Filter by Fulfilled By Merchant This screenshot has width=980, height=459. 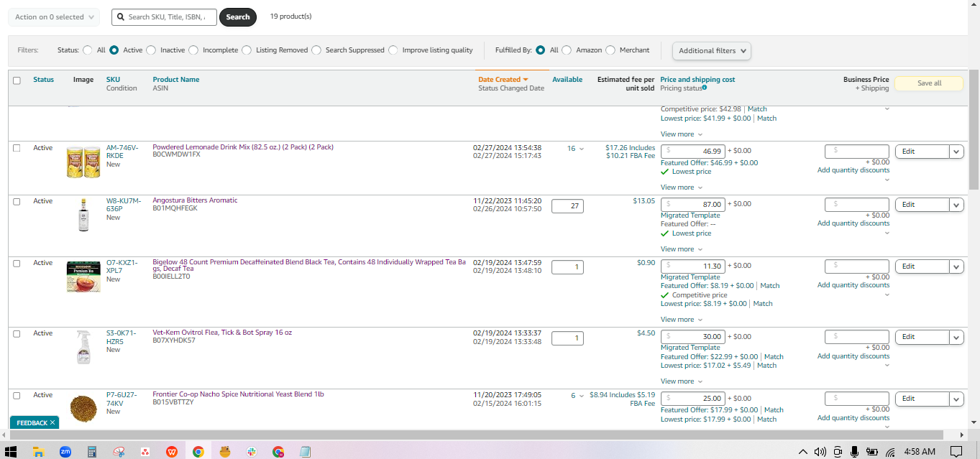610,50
